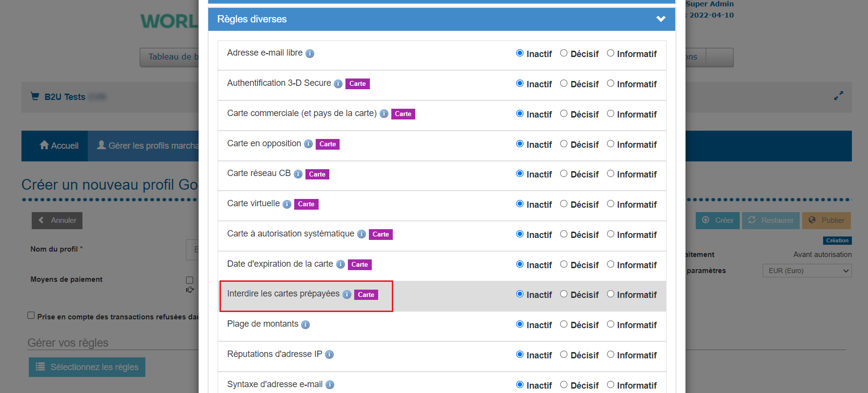
Task: Click Carte tag next to Carte à autorisation systématique
Action: (381, 235)
